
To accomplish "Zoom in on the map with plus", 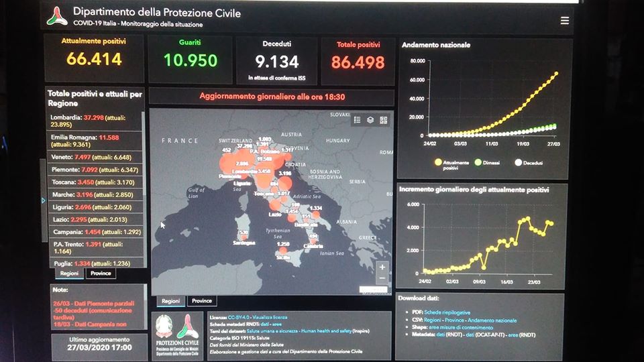I will pyautogui.click(x=382, y=267).
